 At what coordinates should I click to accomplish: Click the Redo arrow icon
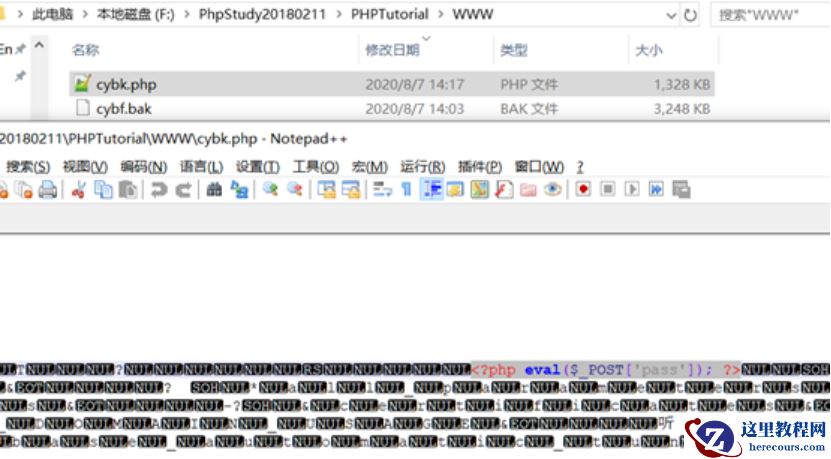tap(183, 189)
